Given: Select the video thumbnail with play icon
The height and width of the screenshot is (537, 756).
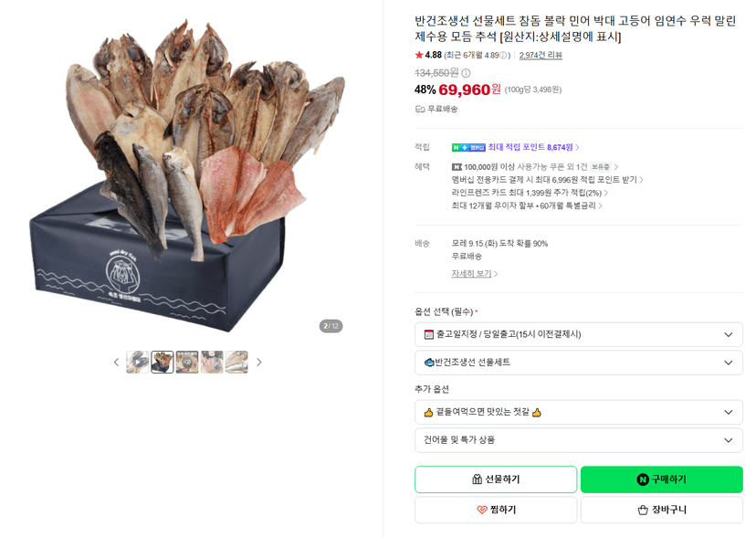Looking at the screenshot, I should 138,362.
